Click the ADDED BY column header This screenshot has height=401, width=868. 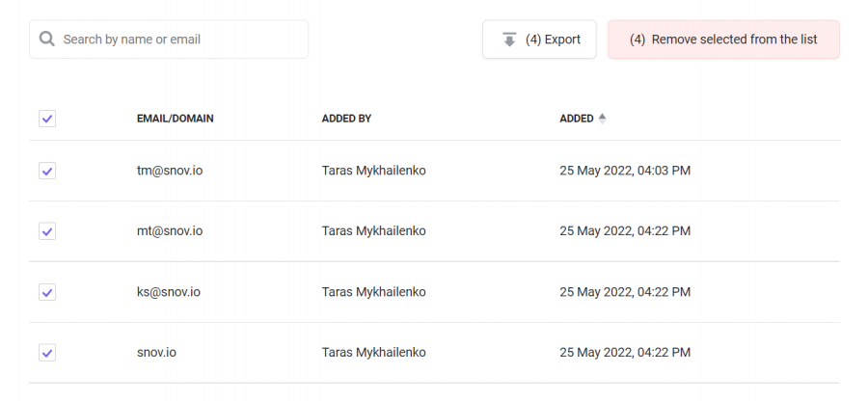point(346,119)
